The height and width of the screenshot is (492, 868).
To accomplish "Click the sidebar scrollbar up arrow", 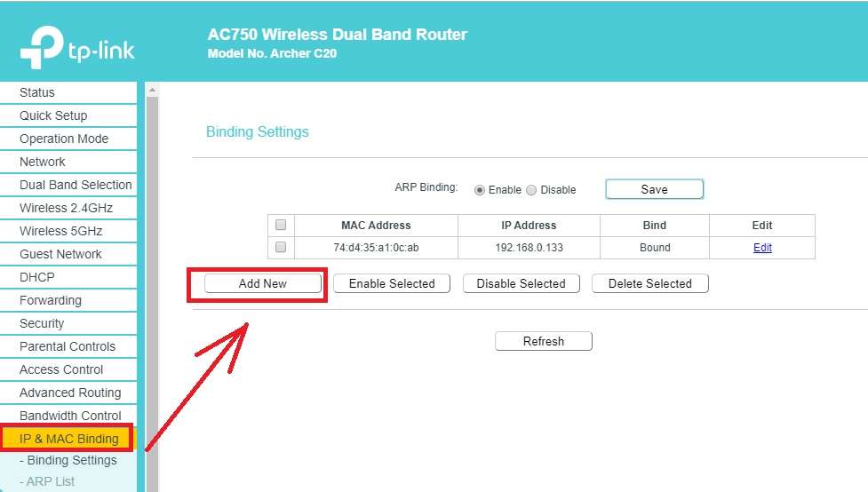I will (152, 91).
